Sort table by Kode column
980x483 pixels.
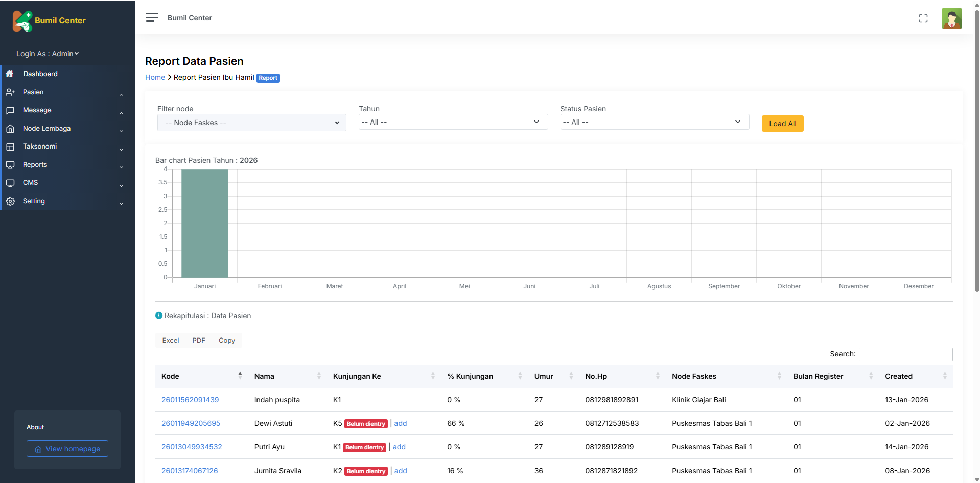click(x=200, y=376)
